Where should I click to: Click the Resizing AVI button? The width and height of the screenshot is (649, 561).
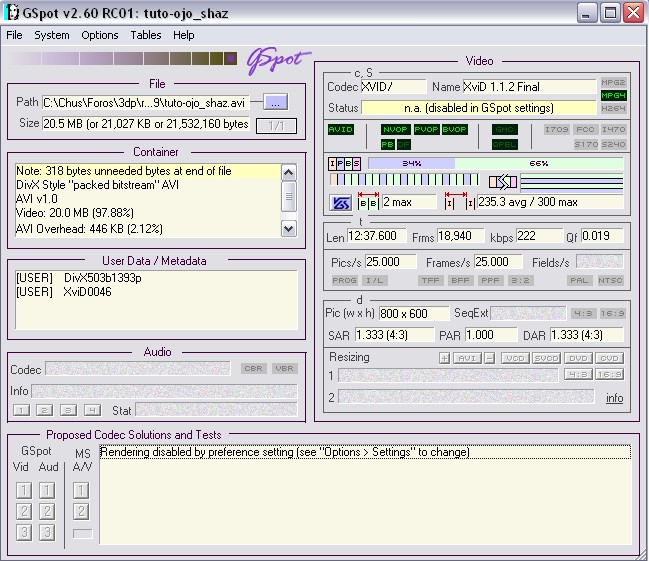(467, 358)
